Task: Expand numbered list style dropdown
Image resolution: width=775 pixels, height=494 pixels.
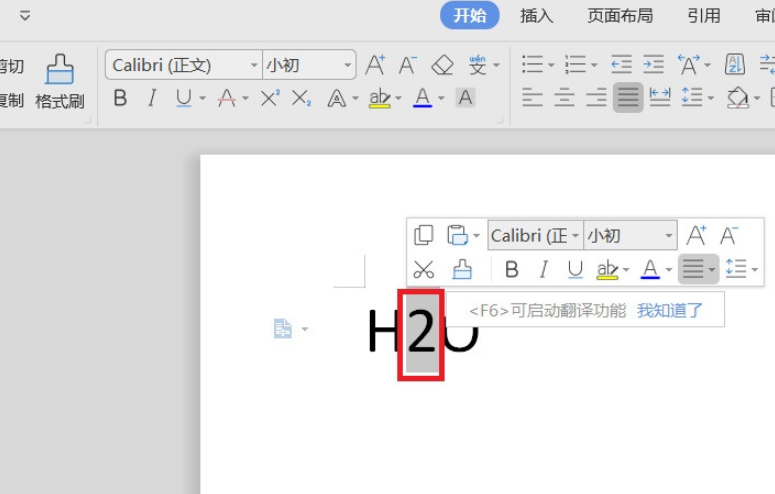Action: pyautogui.click(x=594, y=65)
